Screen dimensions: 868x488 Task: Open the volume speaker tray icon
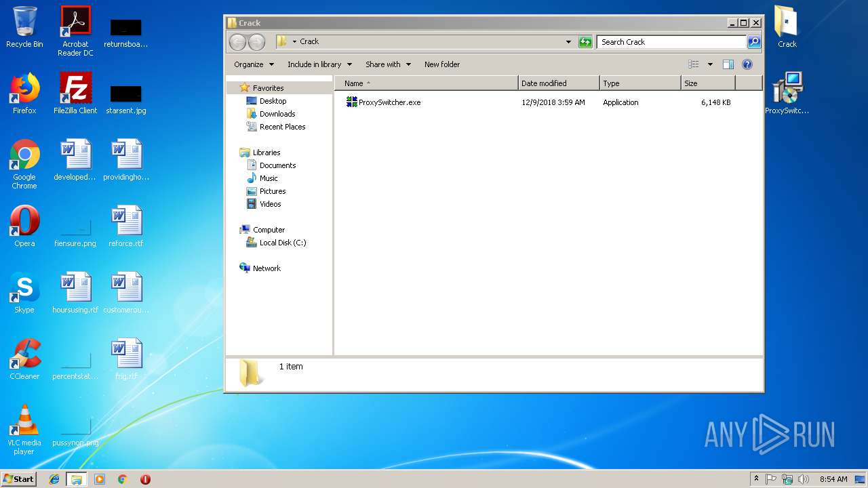804,479
